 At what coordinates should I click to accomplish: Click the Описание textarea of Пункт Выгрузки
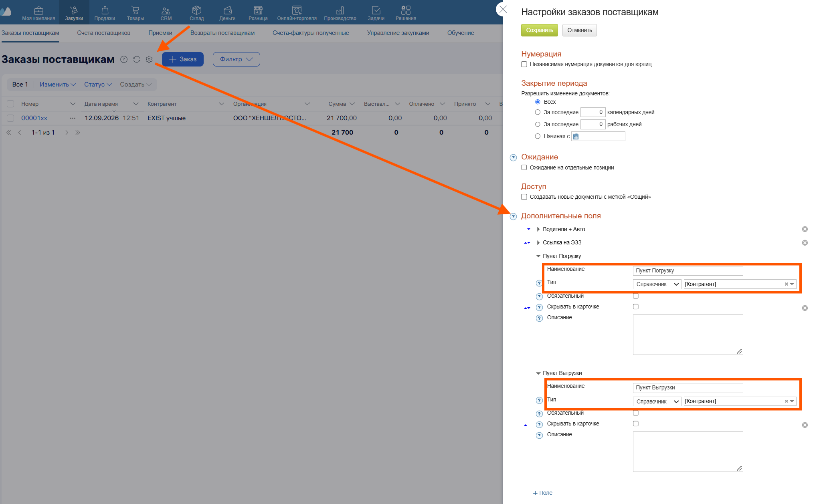click(688, 452)
